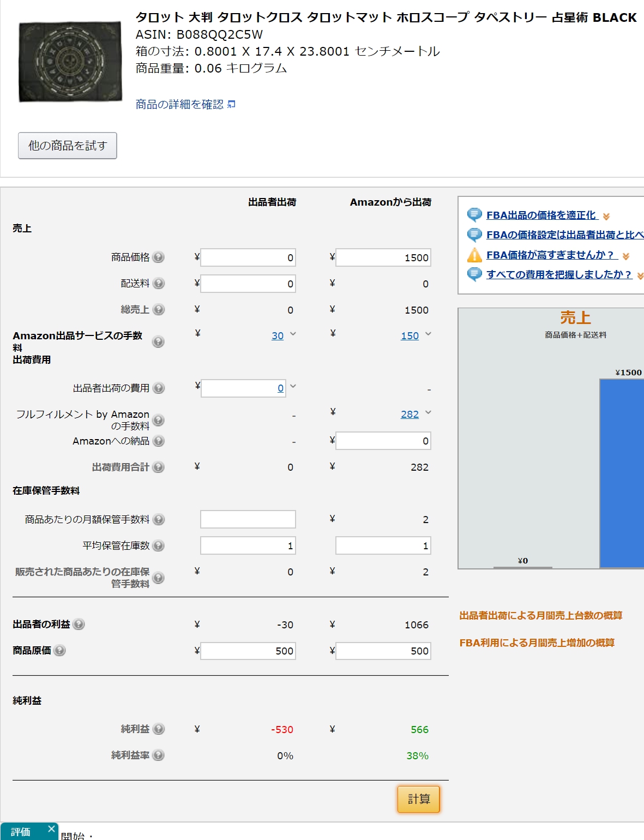Image resolution: width=644 pixels, height=840 pixels.
Task: Click Amazon 商品原価 input showing 500
Action: (383, 651)
